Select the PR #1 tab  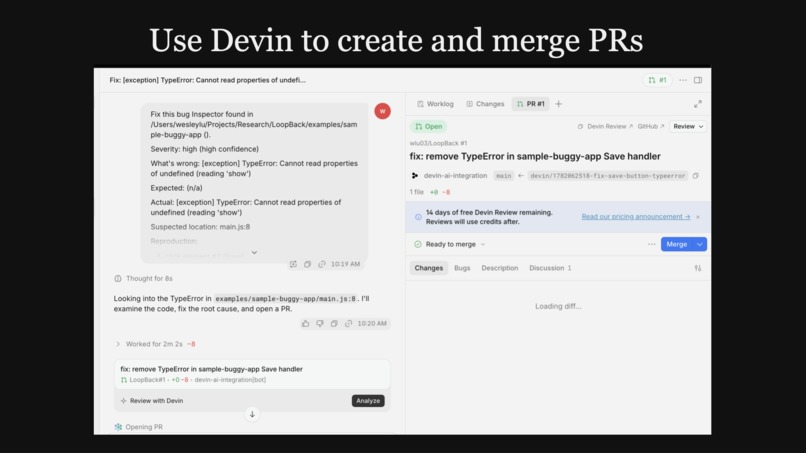click(530, 104)
